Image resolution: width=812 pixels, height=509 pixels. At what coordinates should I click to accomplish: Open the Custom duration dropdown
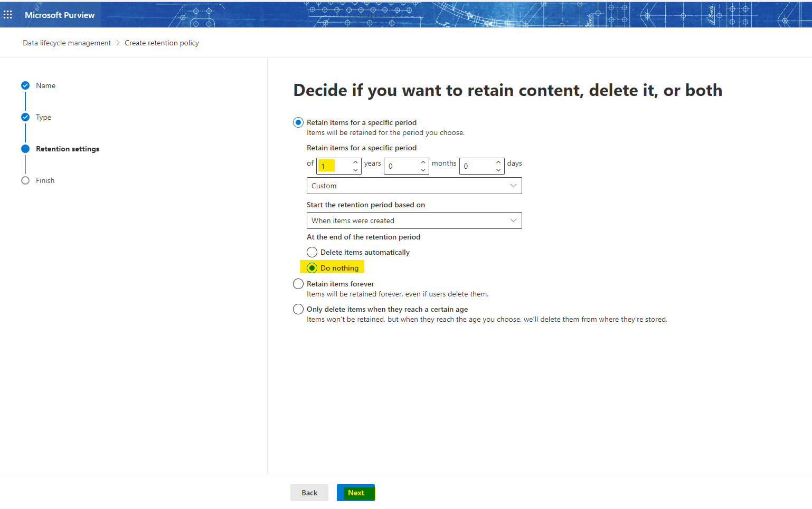click(413, 185)
